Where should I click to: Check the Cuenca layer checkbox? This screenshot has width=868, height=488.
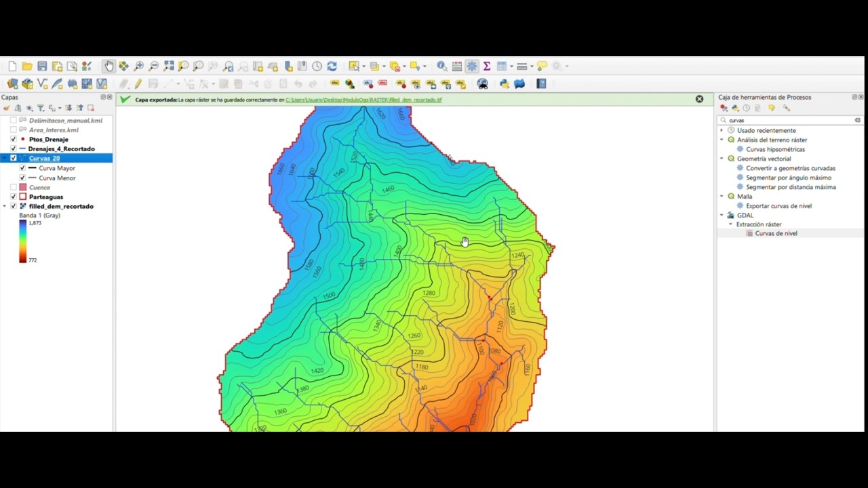point(13,188)
